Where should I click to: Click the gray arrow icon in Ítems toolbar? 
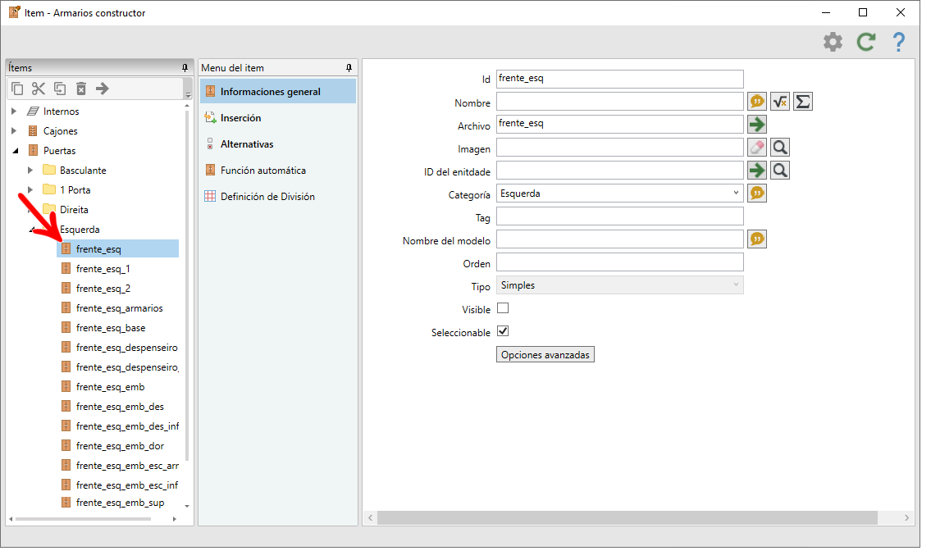coord(103,89)
